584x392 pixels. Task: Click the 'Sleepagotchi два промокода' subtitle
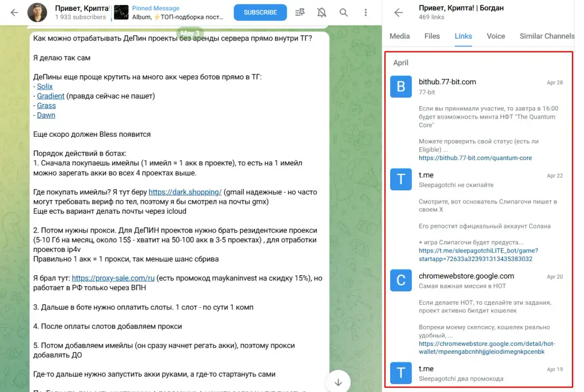coord(461,379)
